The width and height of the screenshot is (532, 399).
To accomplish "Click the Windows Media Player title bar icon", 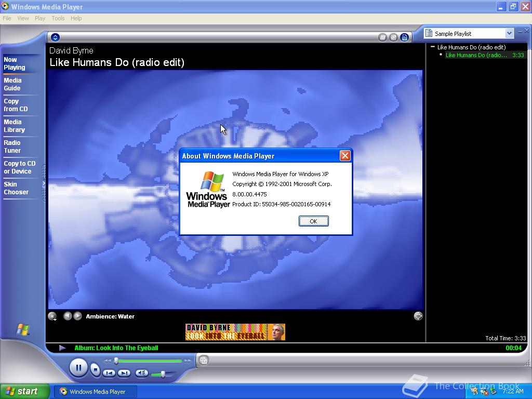I will [5, 6].
